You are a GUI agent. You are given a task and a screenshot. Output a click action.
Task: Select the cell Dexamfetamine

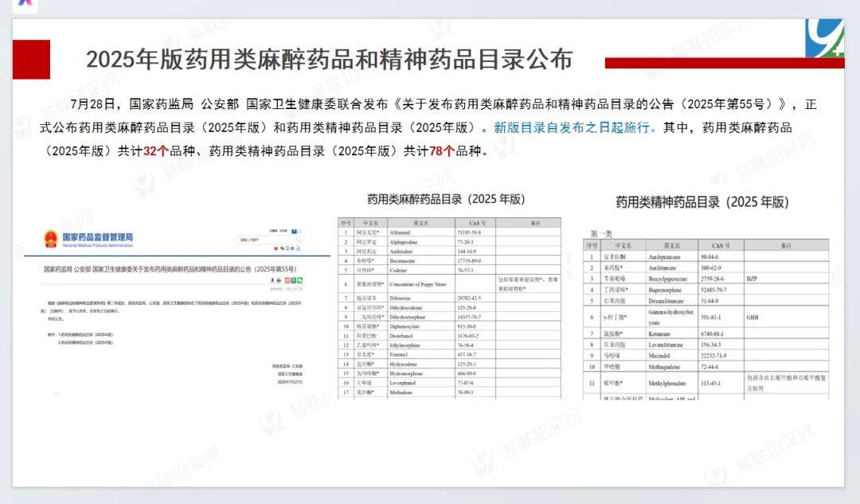point(672,300)
